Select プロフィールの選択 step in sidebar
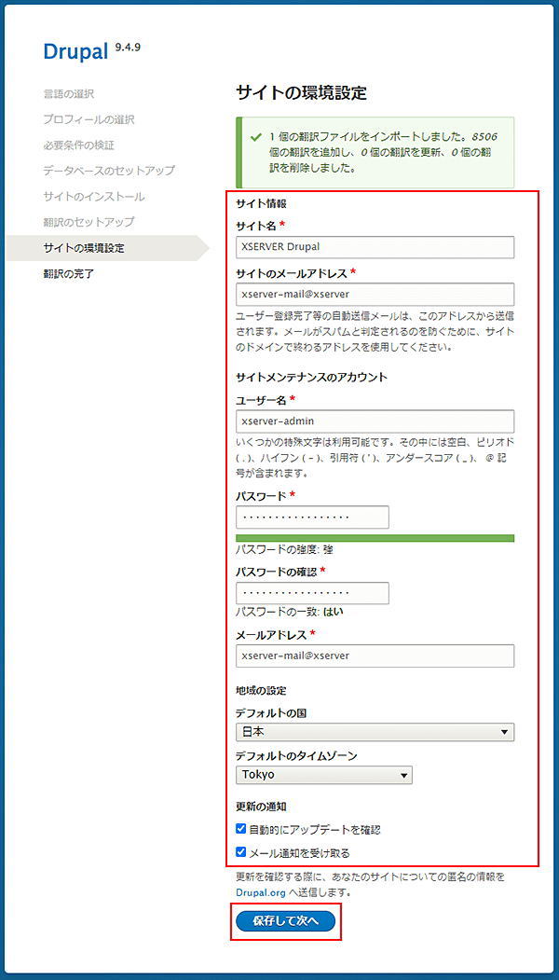559x980 pixels. (x=89, y=119)
